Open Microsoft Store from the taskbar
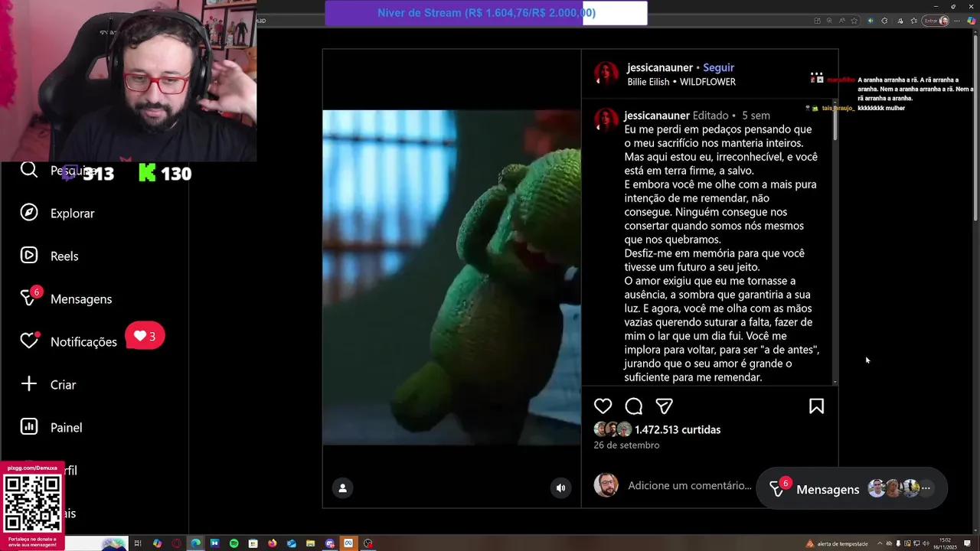The width and height of the screenshot is (980, 551). tap(253, 543)
